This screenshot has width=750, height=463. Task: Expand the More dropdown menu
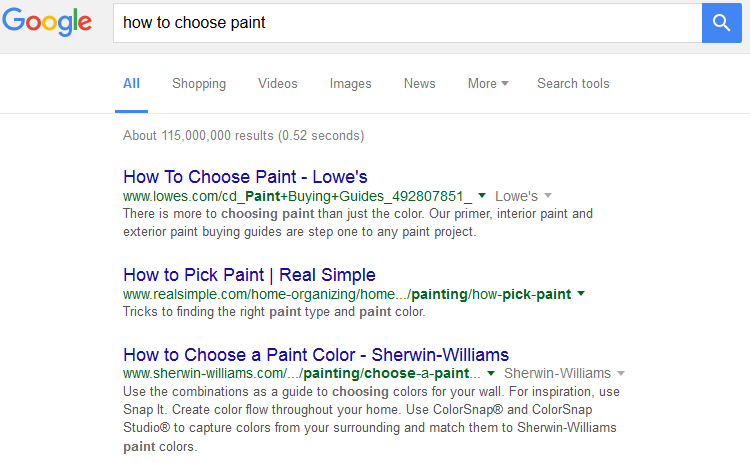[488, 84]
